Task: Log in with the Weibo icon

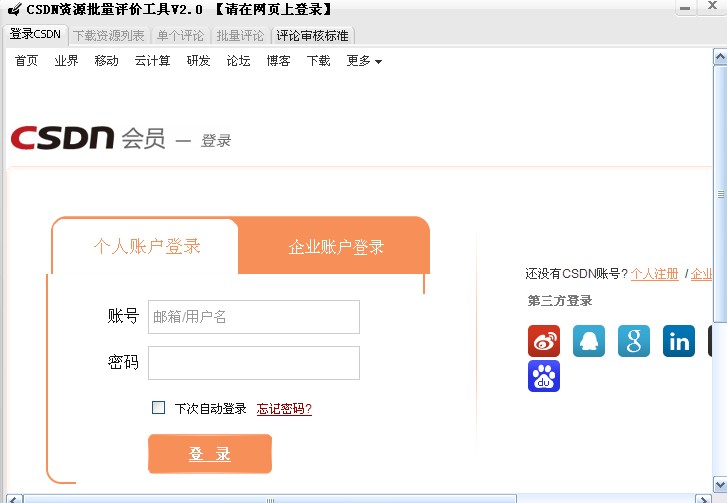Action: 544,341
